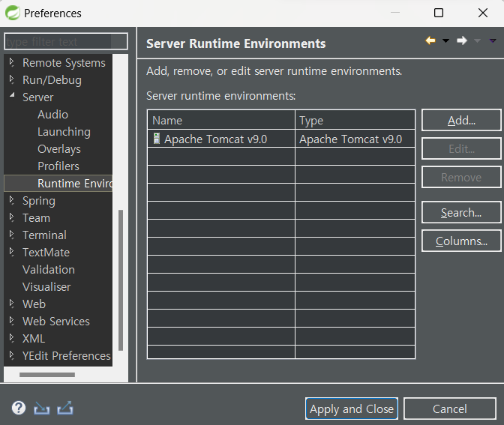Expand the TextMate node
Viewport: 504px width, 425px height.
tap(11, 252)
